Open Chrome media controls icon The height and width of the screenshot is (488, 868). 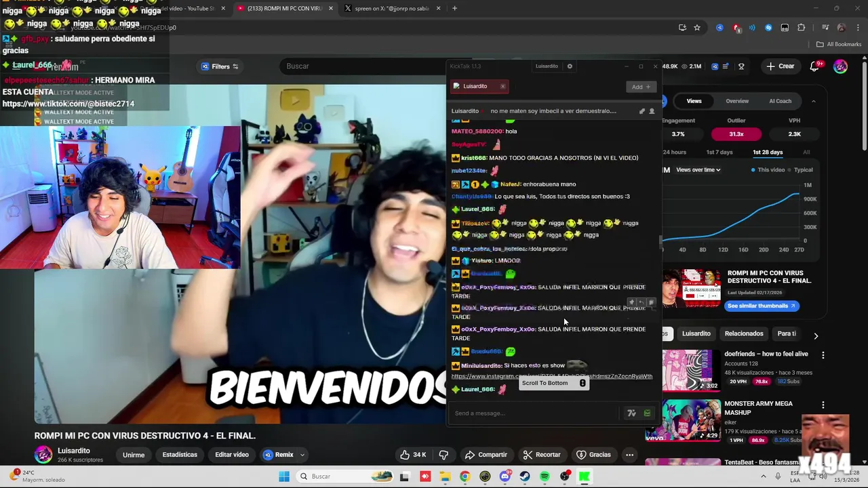point(825,28)
